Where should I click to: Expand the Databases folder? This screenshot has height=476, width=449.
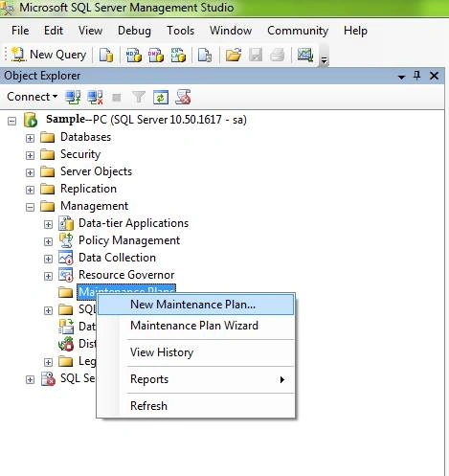click(x=30, y=138)
